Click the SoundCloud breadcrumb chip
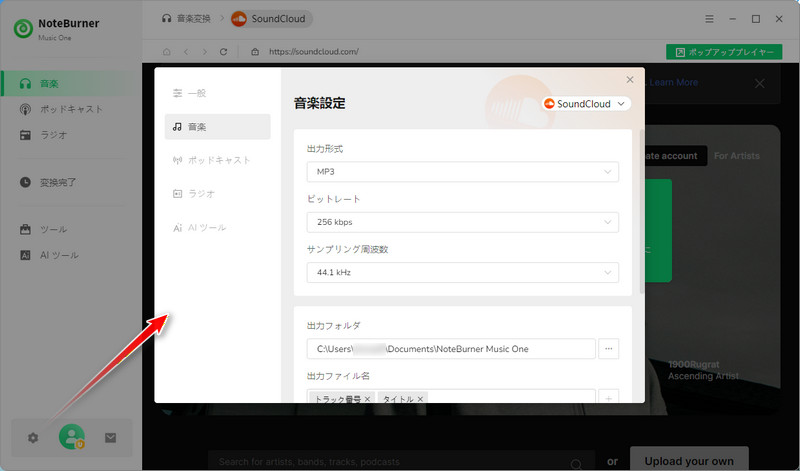This screenshot has width=800, height=471. tap(271, 19)
